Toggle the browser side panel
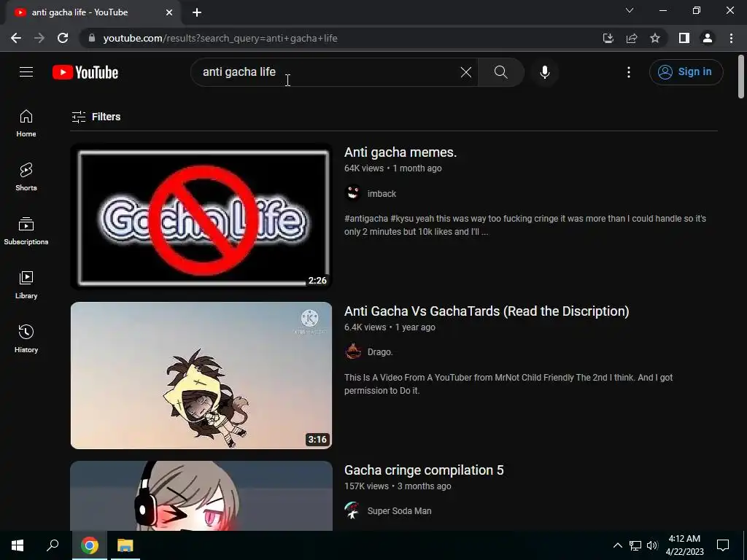Image resolution: width=747 pixels, height=560 pixels. pos(684,38)
